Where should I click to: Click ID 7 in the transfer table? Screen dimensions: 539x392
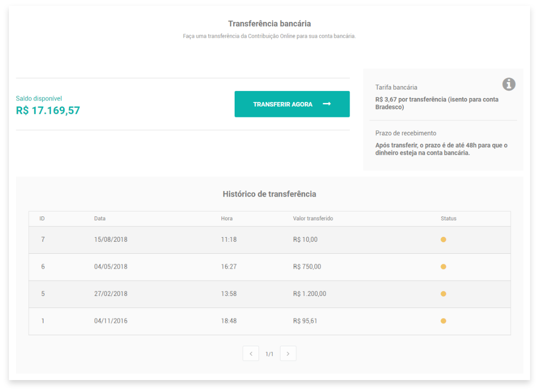[43, 240]
